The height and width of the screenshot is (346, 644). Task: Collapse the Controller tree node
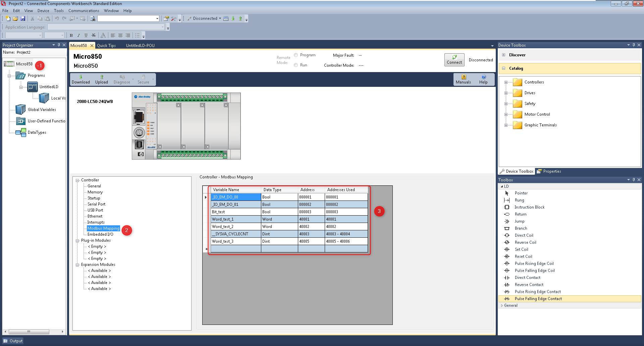[x=77, y=180]
